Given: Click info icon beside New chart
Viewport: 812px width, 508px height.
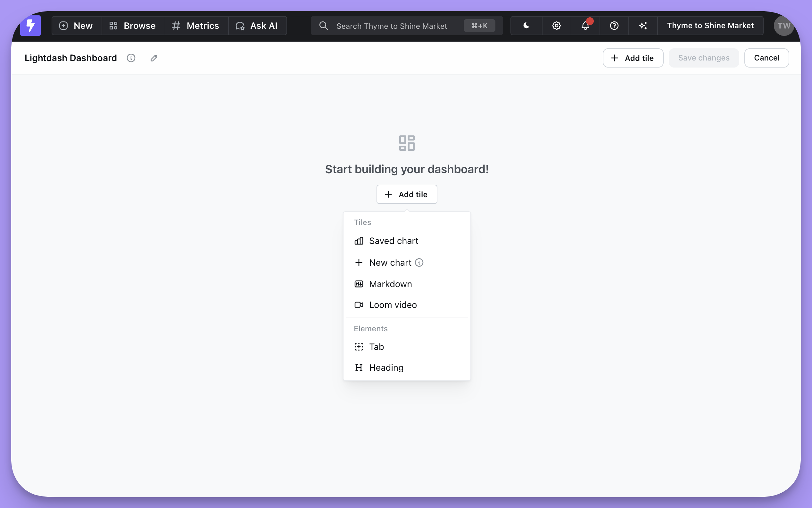Looking at the screenshot, I should click(419, 262).
